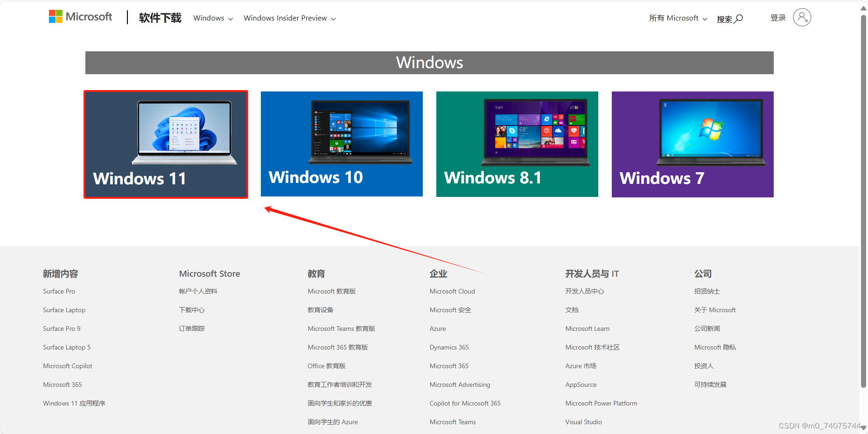The height and width of the screenshot is (434, 868).
Task: Open 关于 Microsoft link
Action: [715, 310]
